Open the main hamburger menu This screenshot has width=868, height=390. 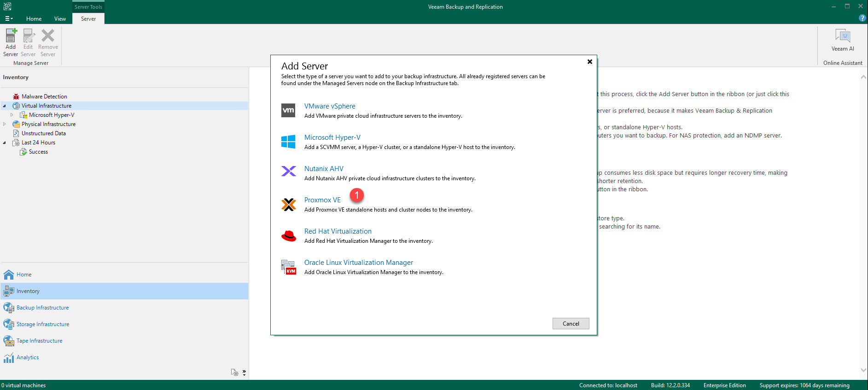(x=9, y=19)
